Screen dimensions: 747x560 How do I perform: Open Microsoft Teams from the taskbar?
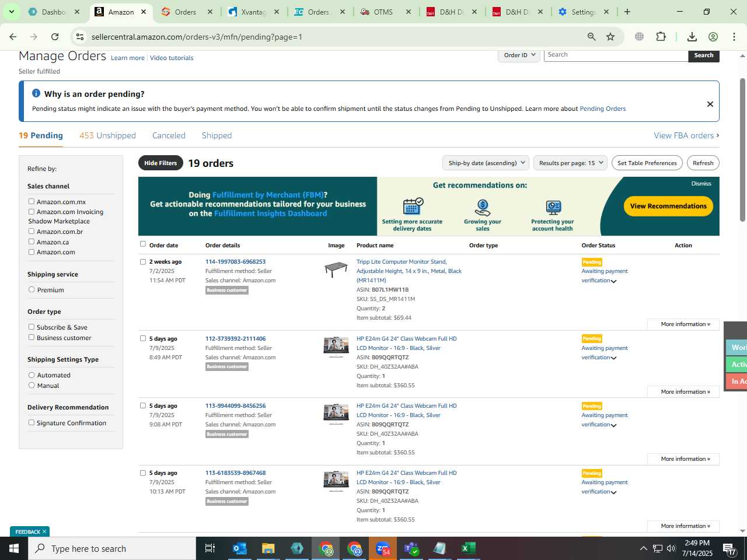coord(411,548)
